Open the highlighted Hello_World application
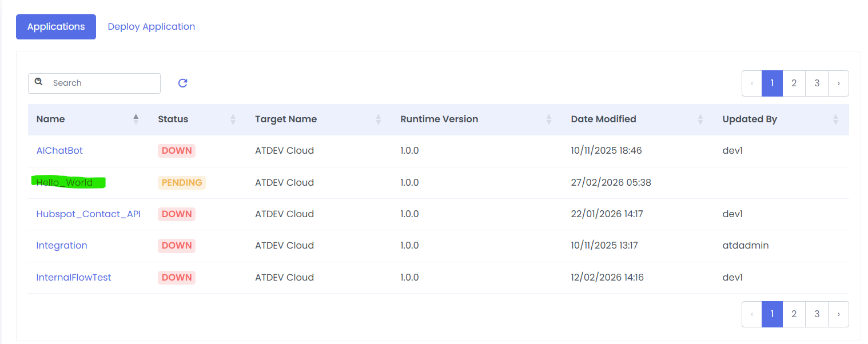The width and height of the screenshot is (868, 344). pos(65,183)
